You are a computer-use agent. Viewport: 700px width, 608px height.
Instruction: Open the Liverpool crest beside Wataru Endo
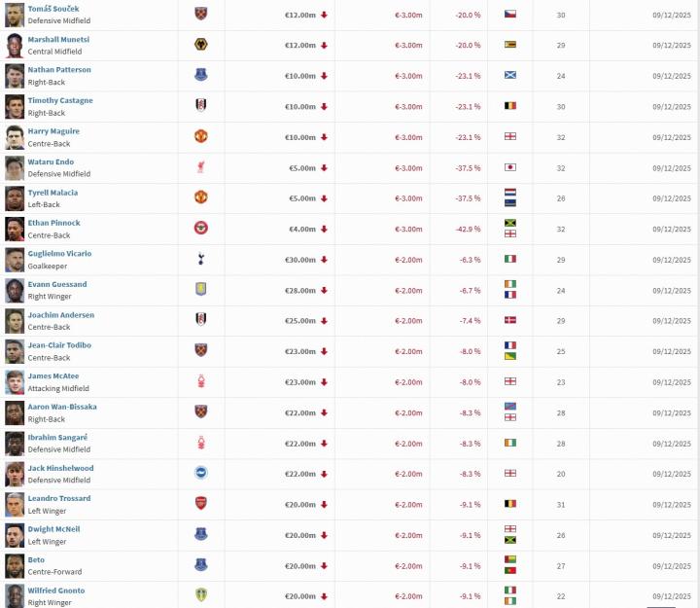pyautogui.click(x=201, y=167)
